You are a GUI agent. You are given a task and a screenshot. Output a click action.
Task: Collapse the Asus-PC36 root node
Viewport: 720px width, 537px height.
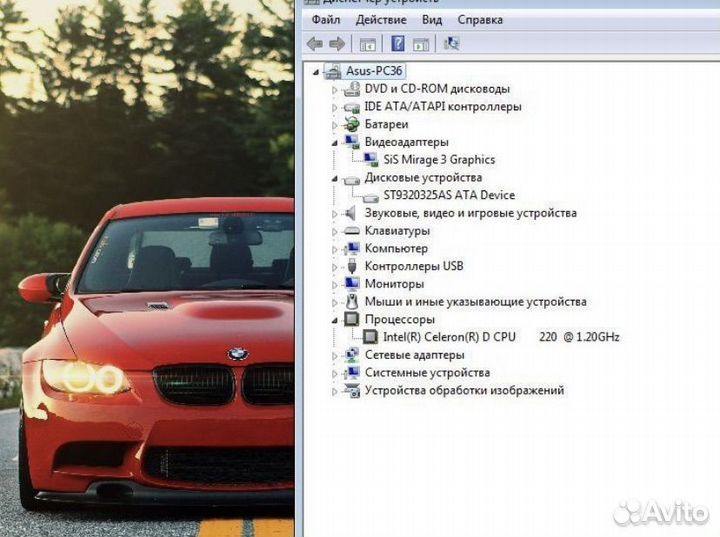(315, 72)
